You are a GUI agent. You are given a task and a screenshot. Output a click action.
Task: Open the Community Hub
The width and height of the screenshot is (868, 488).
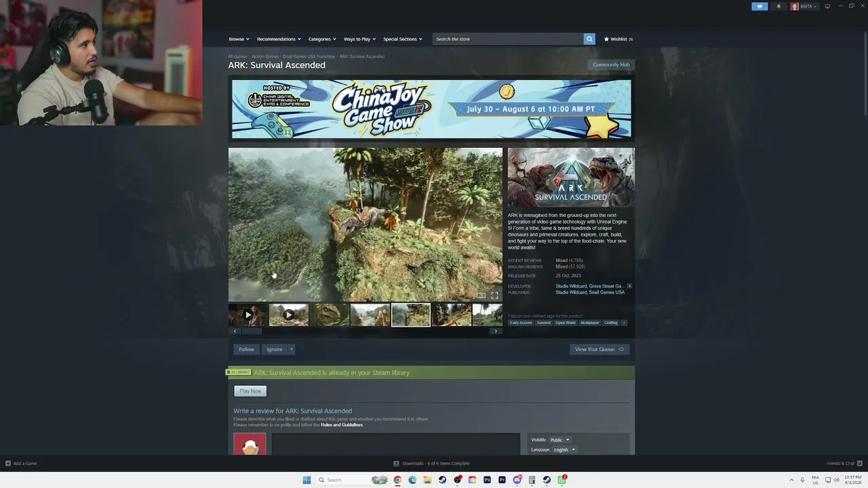click(611, 65)
